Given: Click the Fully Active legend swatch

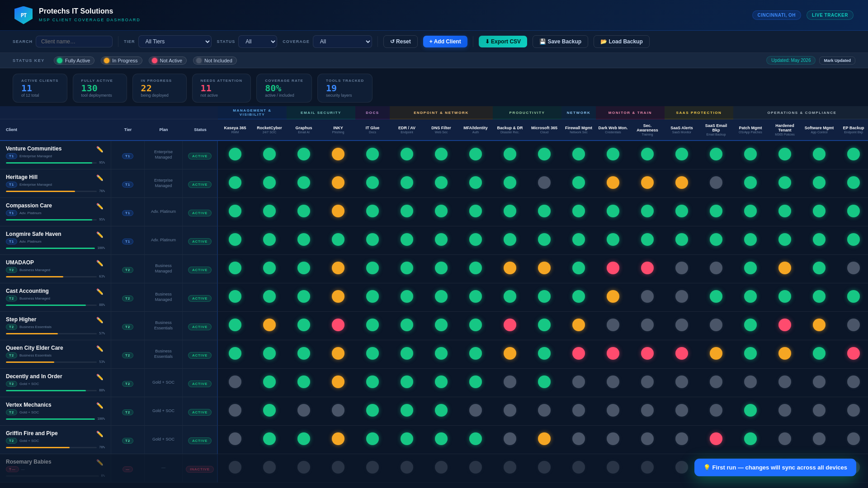Looking at the screenshot, I should 60,61.
